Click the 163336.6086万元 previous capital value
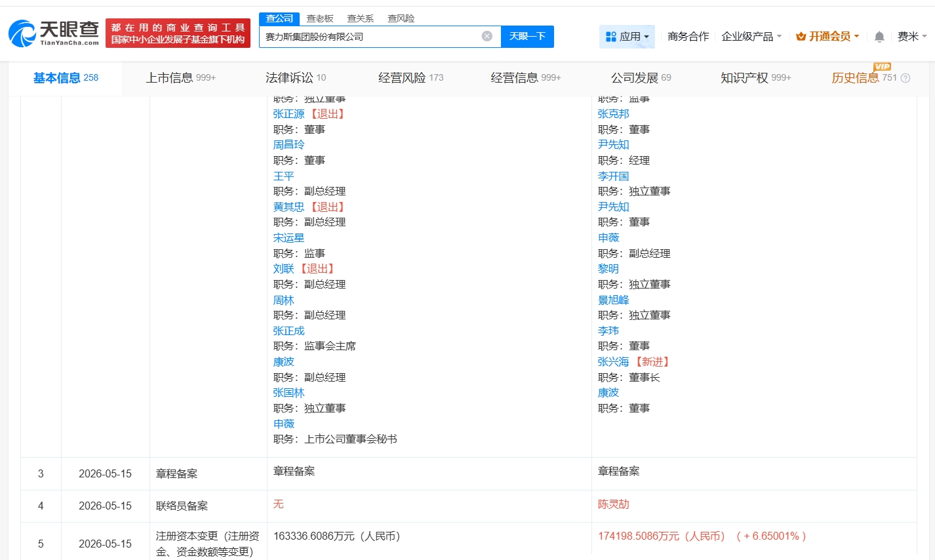 [336, 536]
